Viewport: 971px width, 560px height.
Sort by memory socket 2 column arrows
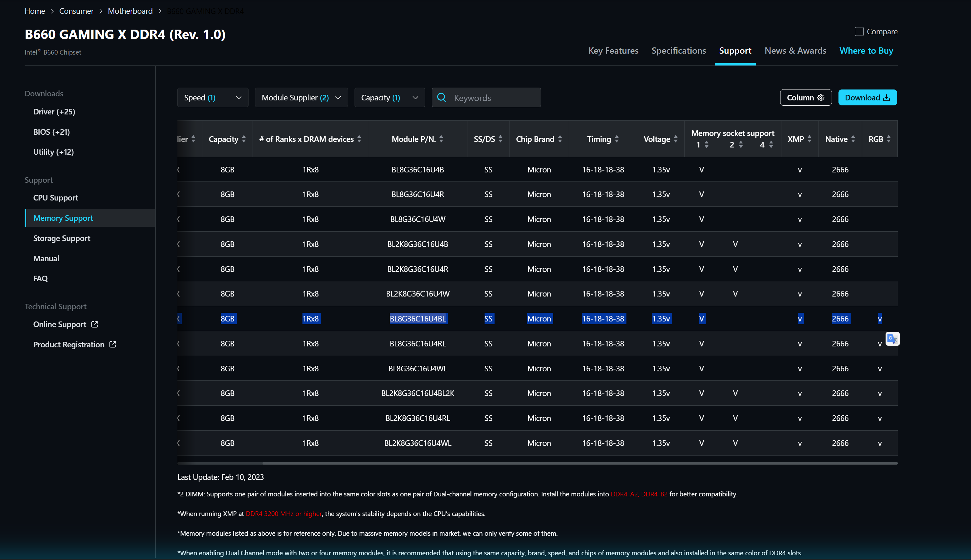(x=741, y=145)
